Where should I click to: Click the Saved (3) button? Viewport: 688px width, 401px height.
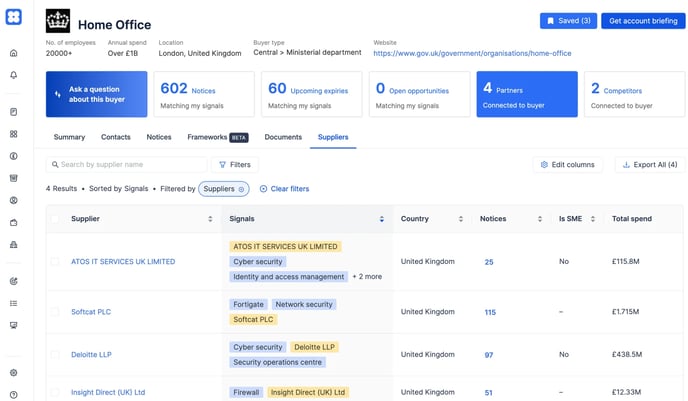(x=568, y=21)
